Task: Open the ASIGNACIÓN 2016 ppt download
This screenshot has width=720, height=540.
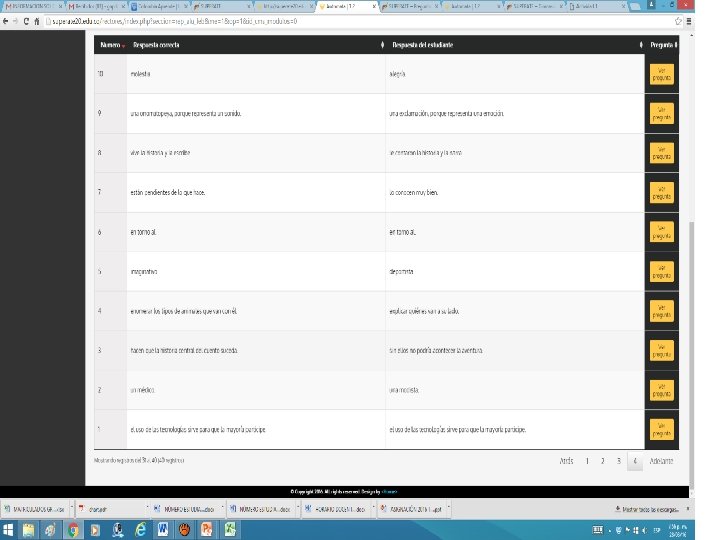Action: click(411, 509)
